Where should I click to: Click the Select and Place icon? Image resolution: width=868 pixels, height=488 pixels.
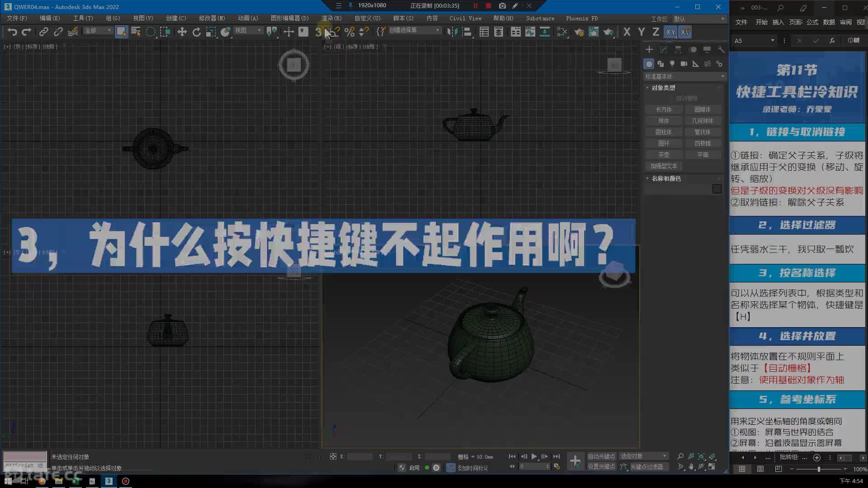click(x=225, y=32)
